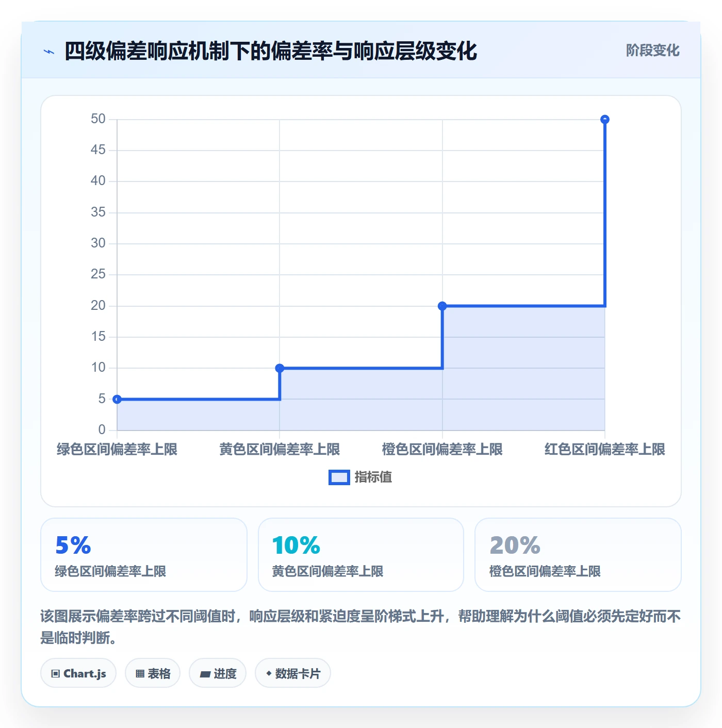Click the y-axis tick label 50
The image size is (722, 728).
click(x=98, y=119)
